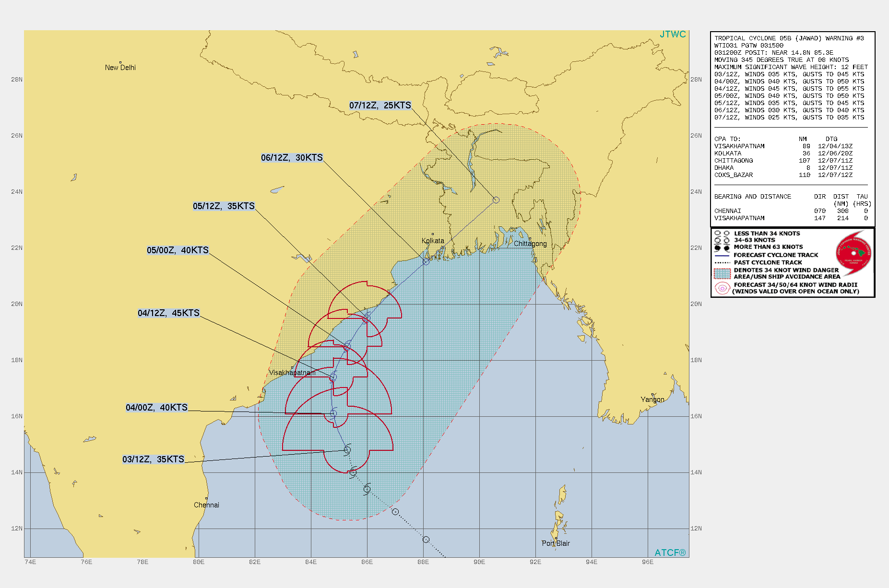
Task: Click the 34 knot wind danger area swatch
Action: 722,273
